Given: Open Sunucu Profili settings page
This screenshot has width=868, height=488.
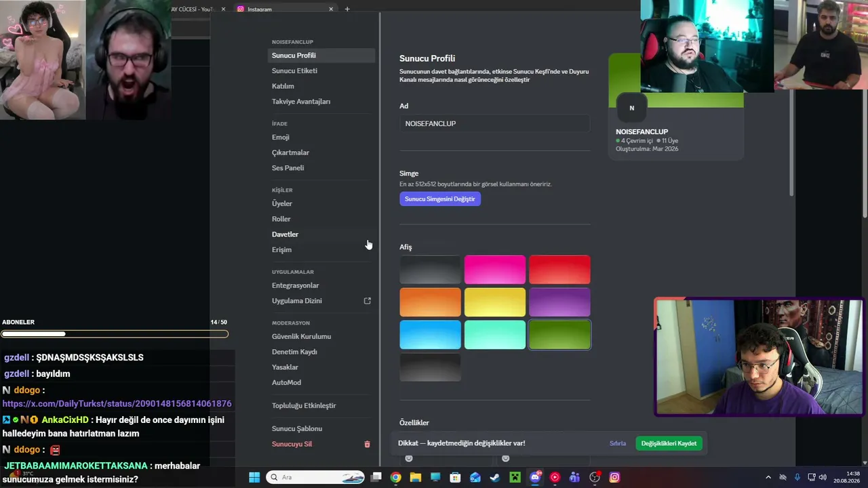Looking at the screenshot, I should click(321, 56).
